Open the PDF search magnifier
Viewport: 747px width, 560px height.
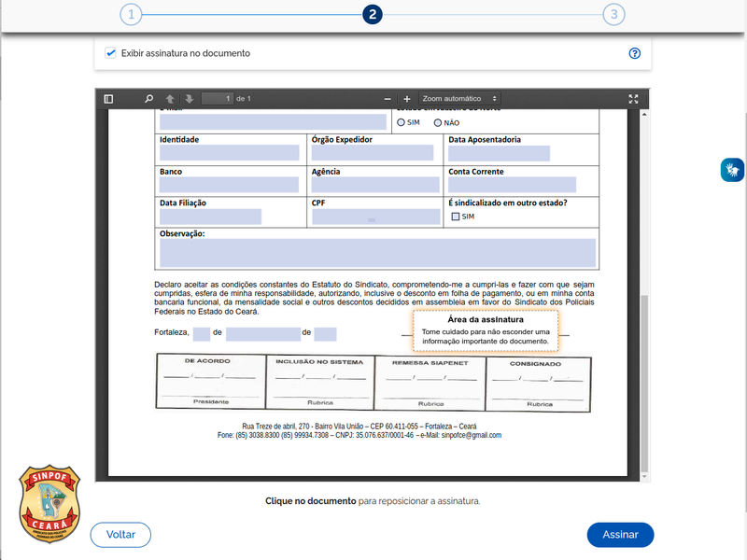(x=148, y=99)
